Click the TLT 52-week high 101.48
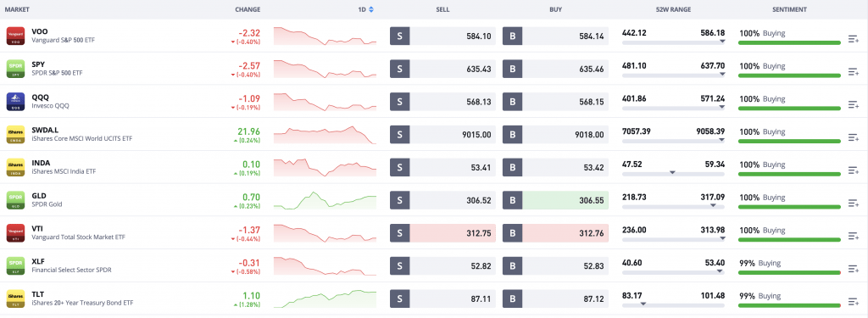This screenshot has height=318, width=868. pos(712,296)
